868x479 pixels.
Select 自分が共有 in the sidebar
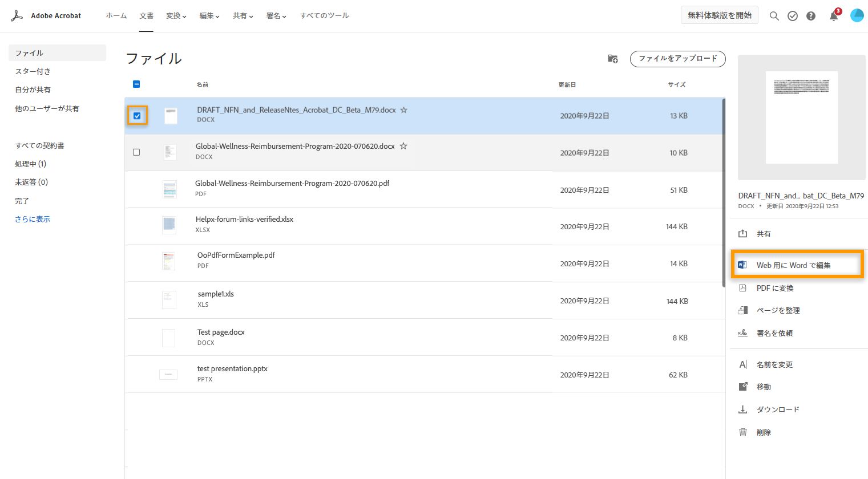click(33, 90)
